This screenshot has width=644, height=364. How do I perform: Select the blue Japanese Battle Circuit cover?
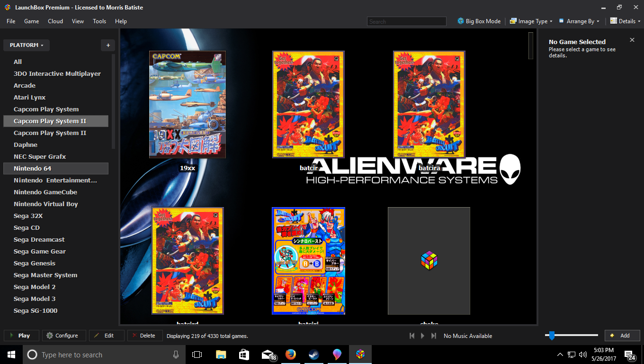[308, 261]
